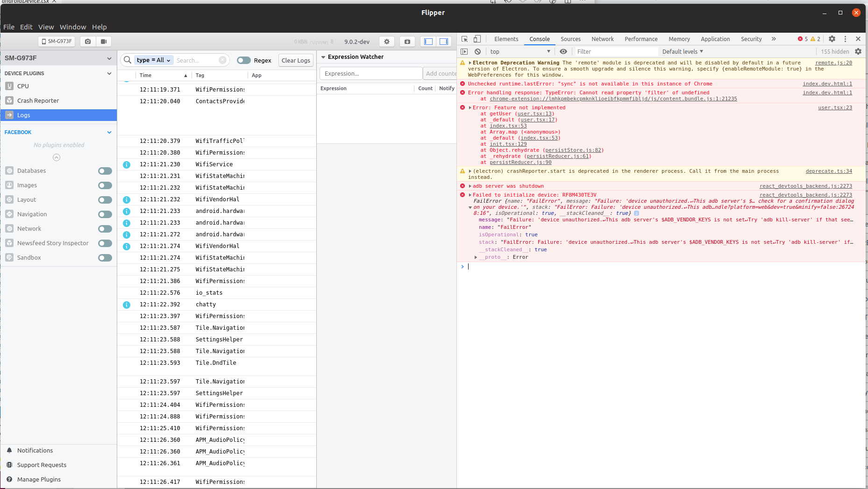Enable the Databases plugin

[105, 171]
